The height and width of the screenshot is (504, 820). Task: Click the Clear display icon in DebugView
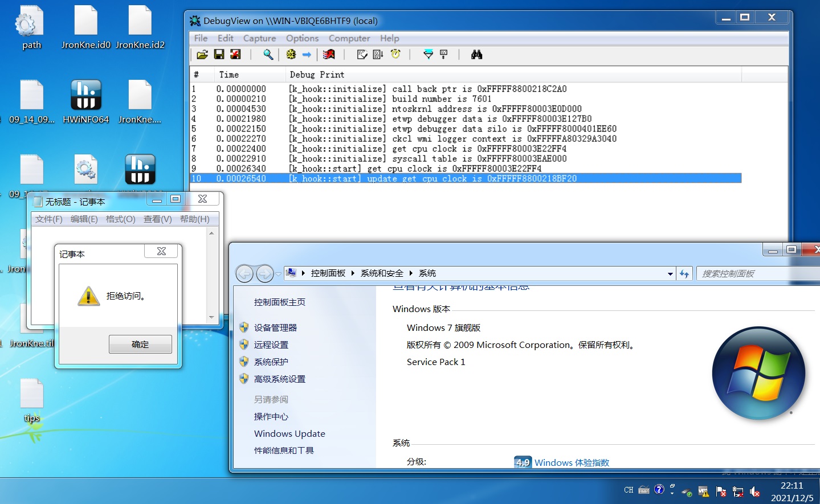[x=329, y=55]
